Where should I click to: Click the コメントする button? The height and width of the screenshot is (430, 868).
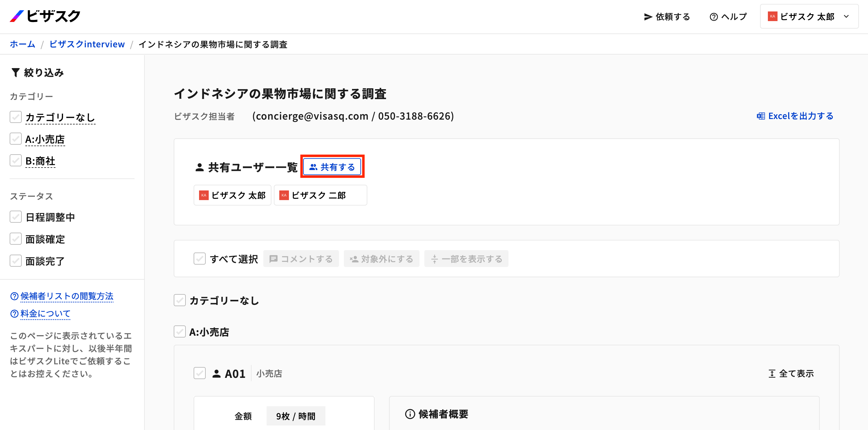coord(301,259)
